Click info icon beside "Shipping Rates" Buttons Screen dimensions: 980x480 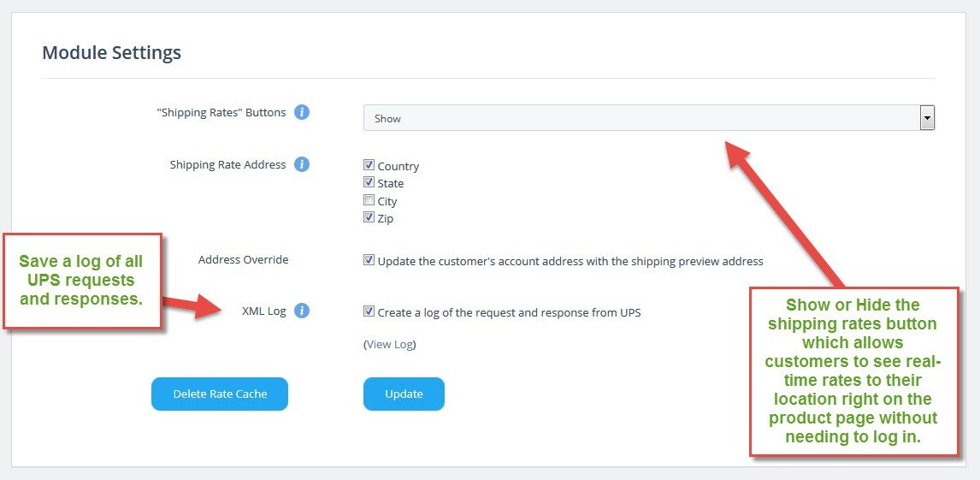302,112
